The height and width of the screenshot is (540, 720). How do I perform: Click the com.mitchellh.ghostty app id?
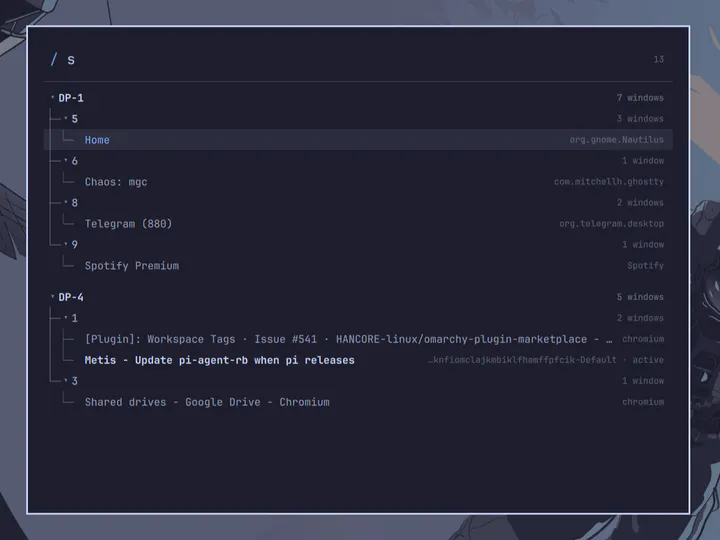pos(609,182)
